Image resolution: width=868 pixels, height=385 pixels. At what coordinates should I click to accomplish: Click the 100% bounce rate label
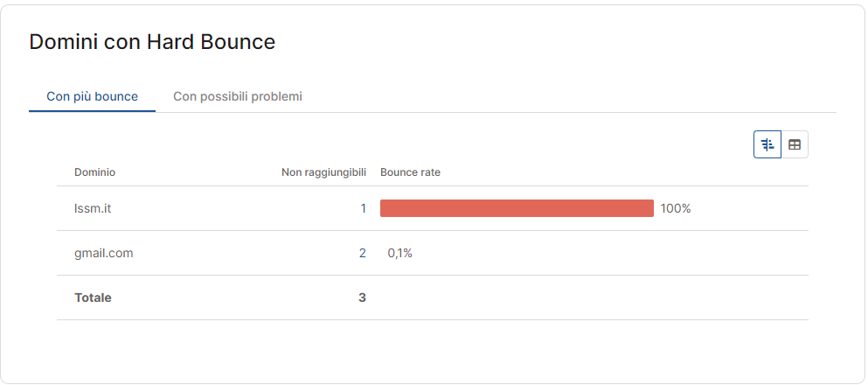click(x=676, y=208)
